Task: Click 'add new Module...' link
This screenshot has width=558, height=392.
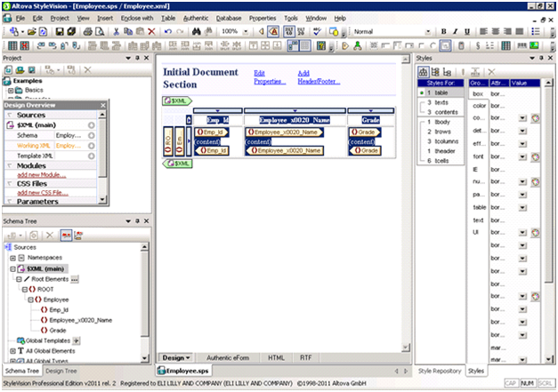Action: (42, 175)
